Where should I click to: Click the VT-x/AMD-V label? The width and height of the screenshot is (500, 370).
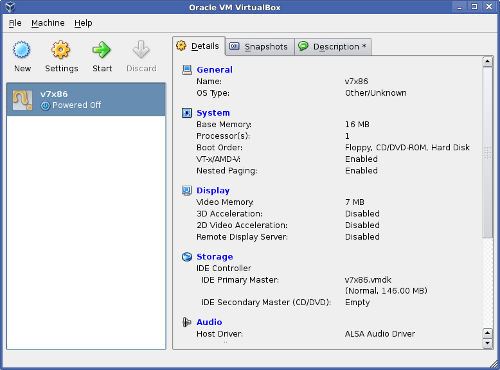218,159
